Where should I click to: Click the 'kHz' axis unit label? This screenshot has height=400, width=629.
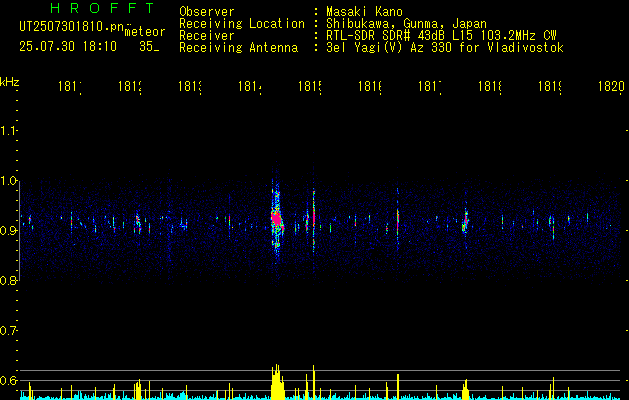point(9,82)
